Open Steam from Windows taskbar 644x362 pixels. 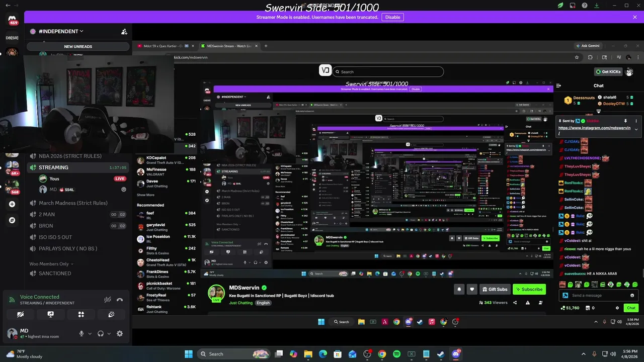pos(441,354)
